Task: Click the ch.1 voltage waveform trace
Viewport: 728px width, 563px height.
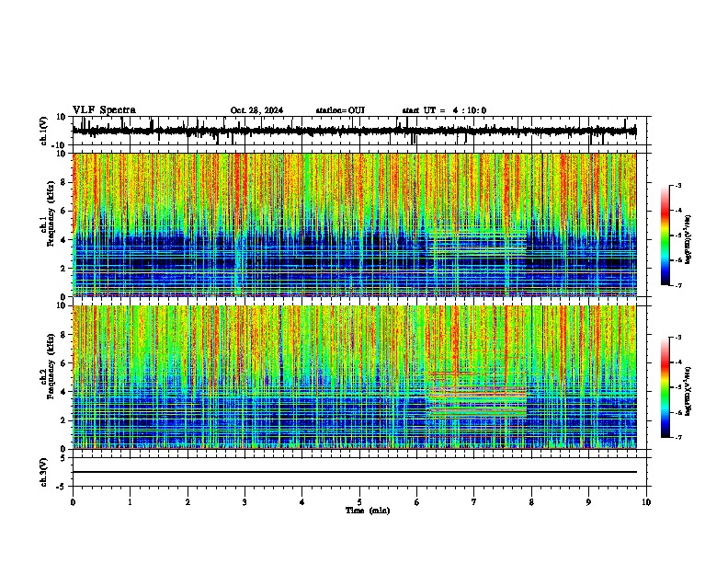Action: point(354,131)
